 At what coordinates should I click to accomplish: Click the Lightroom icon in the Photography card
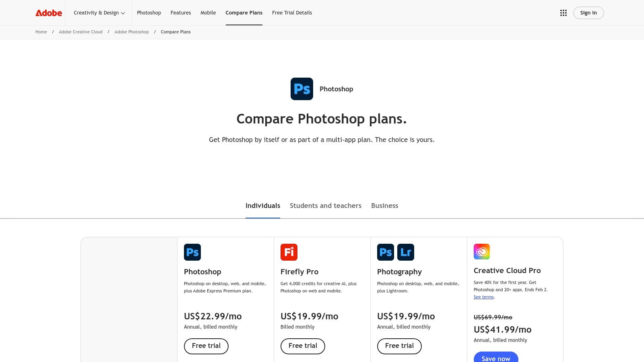[x=406, y=252]
